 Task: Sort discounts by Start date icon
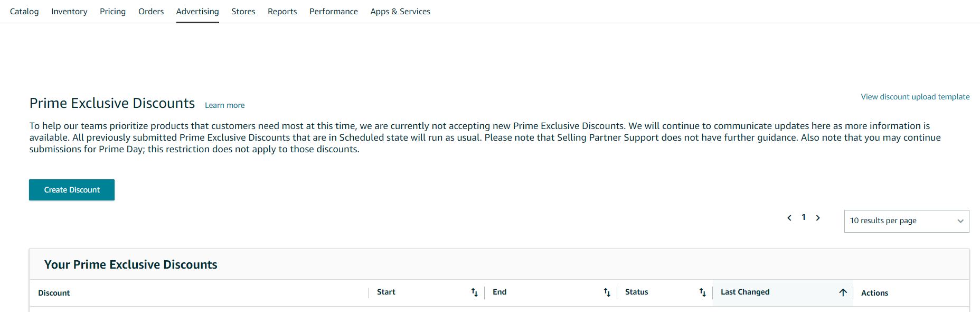point(474,292)
